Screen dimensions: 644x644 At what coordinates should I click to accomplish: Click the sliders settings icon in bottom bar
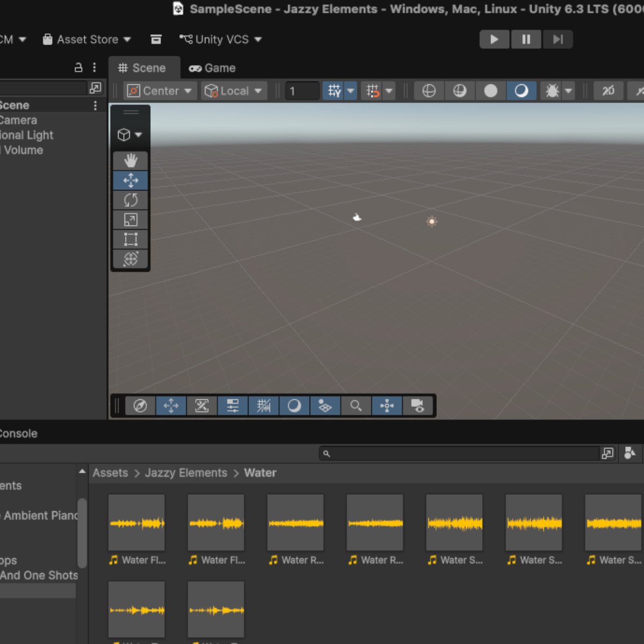(x=232, y=406)
